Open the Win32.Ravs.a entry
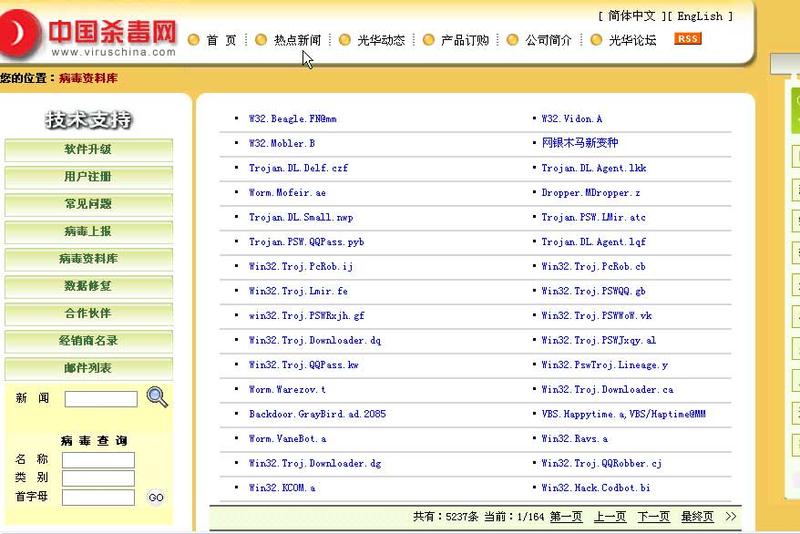 pyautogui.click(x=574, y=439)
